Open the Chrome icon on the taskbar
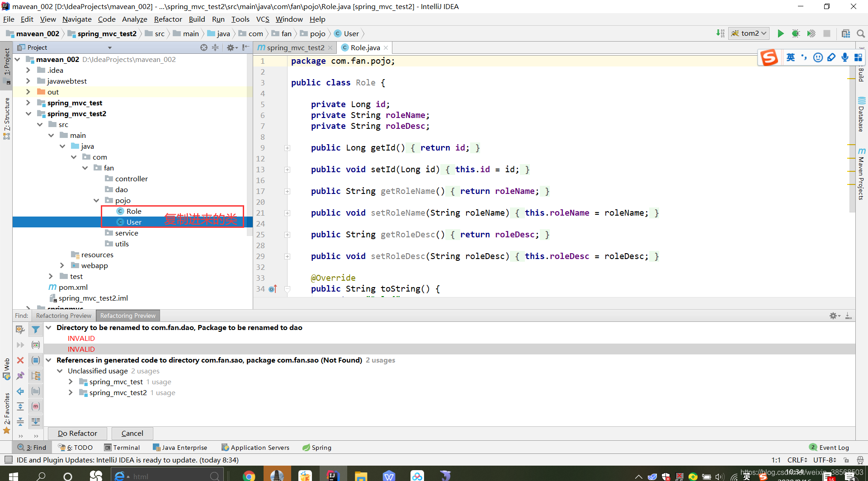The image size is (868, 481). [x=249, y=476]
